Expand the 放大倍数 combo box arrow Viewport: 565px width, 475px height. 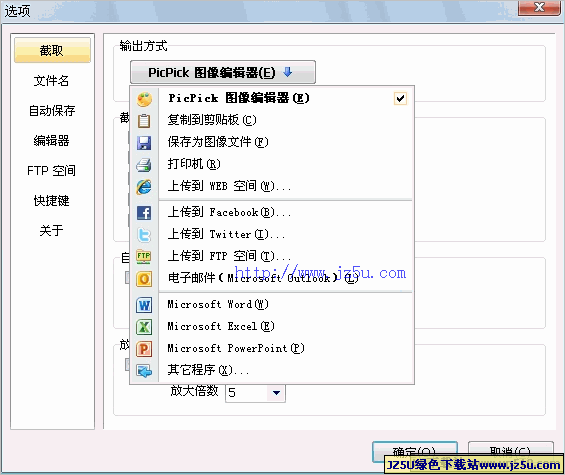tap(276, 393)
